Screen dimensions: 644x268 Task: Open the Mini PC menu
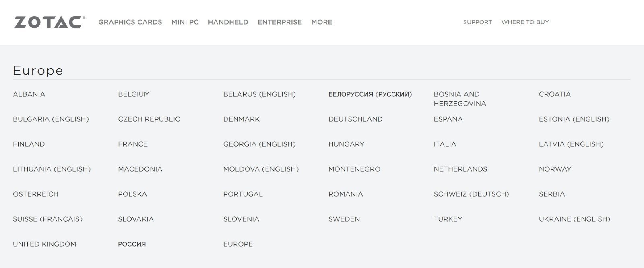pyautogui.click(x=185, y=22)
